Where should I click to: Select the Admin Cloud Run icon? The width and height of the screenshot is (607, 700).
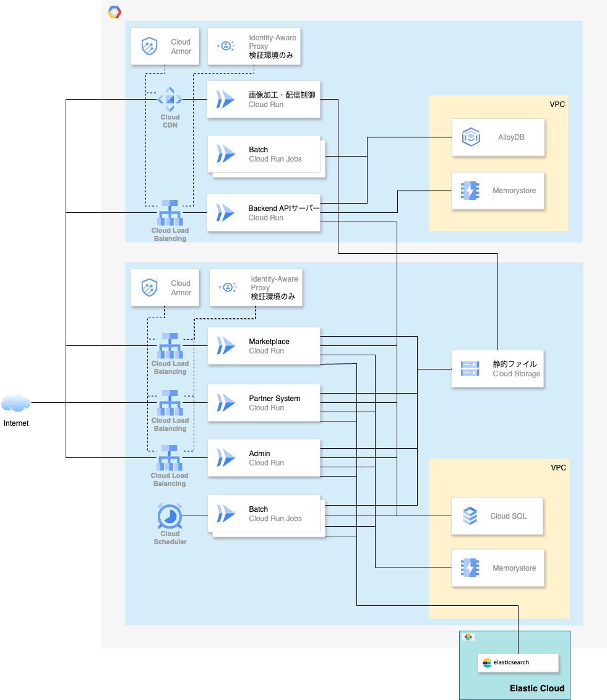coord(226,458)
